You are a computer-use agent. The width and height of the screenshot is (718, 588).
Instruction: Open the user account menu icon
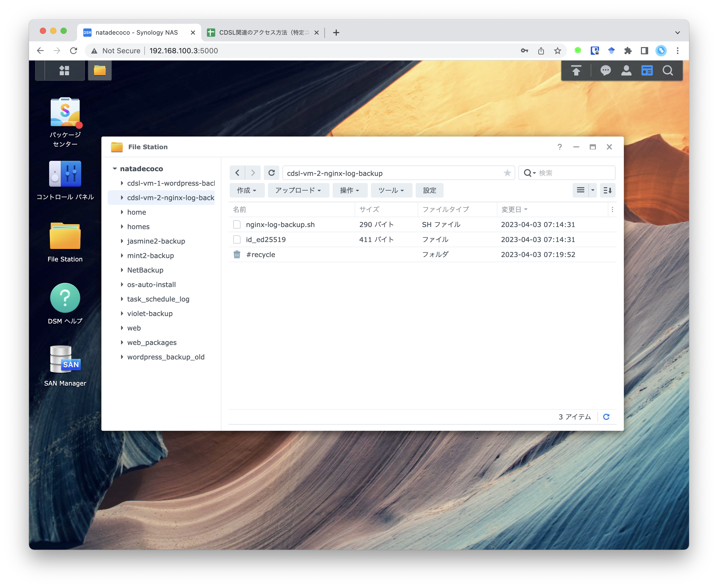(x=626, y=70)
